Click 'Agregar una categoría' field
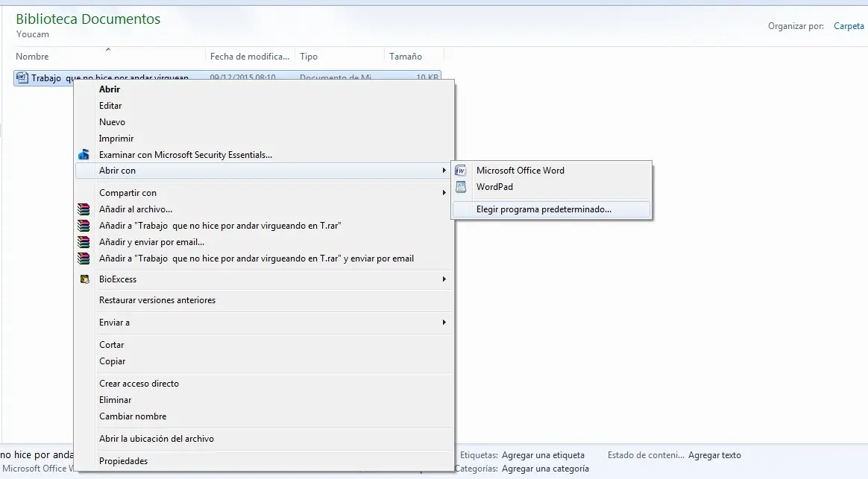This screenshot has height=479, width=868. 545,469
